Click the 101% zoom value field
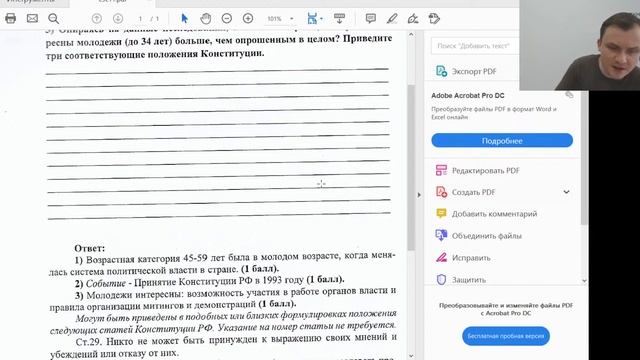640x360 pixels. 275,19
